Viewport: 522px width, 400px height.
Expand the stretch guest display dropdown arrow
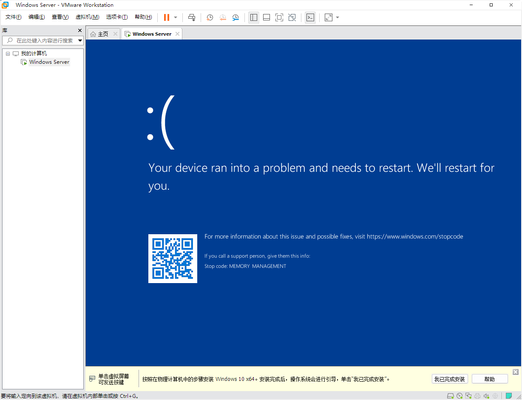[x=337, y=17]
